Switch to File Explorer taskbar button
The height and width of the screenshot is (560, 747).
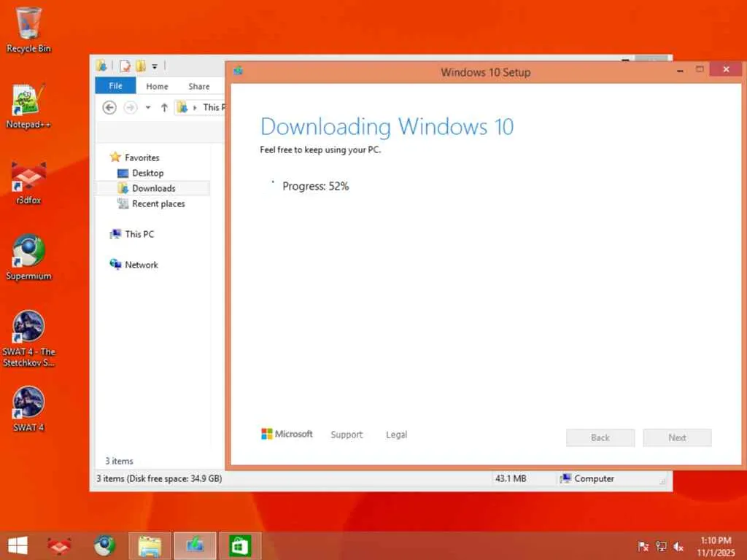click(150, 545)
